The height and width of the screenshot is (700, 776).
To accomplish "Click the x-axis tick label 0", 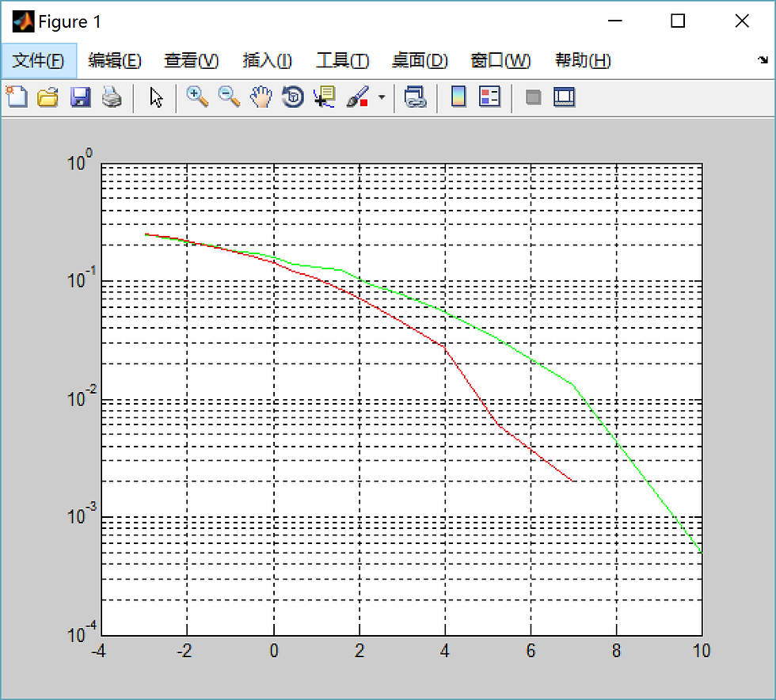I will click(x=274, y=650).
